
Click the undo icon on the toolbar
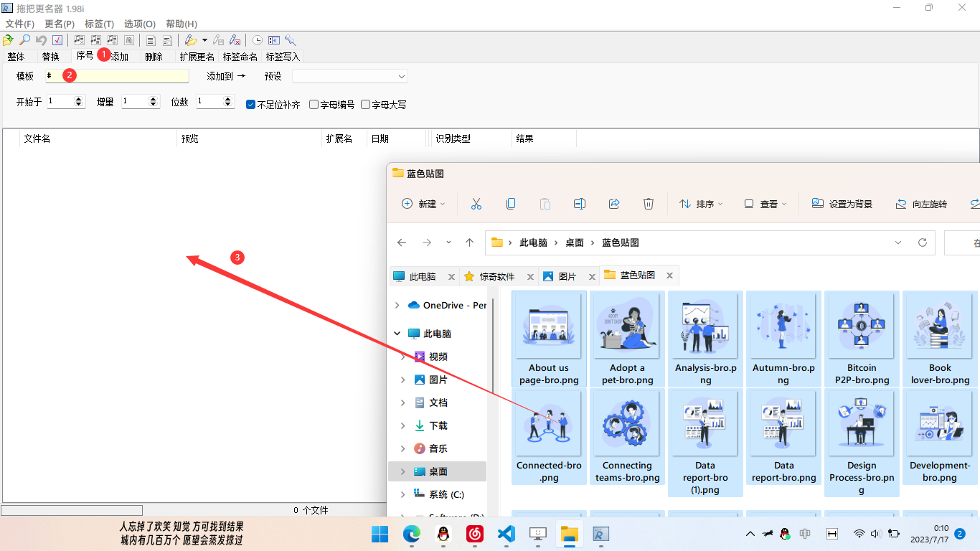click(x=41, y=40)
